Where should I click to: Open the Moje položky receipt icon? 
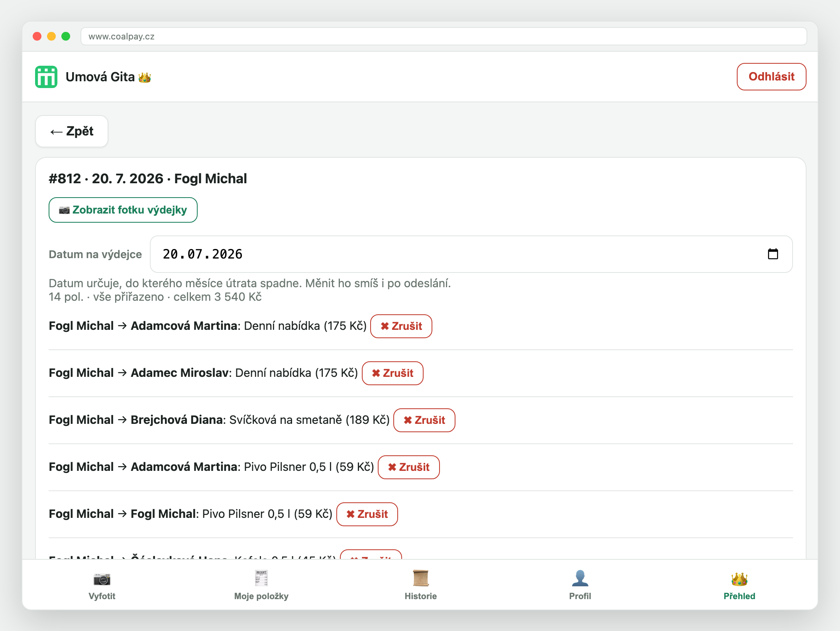click(261, 578)
